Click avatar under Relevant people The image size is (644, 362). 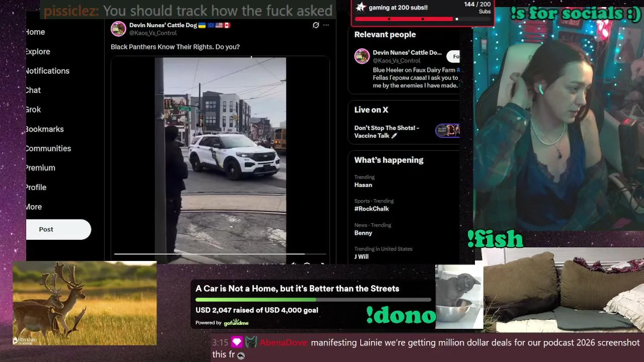click(362, 56)
